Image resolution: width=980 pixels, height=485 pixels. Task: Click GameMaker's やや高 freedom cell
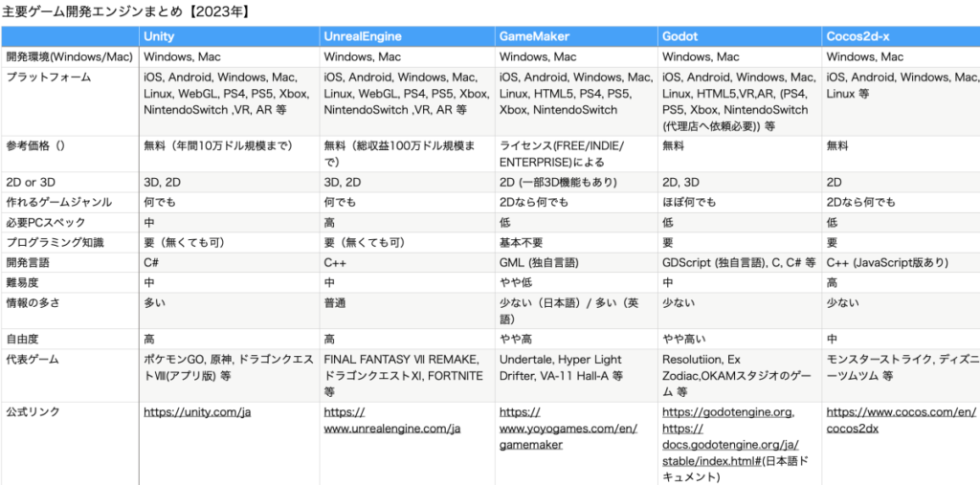[x=576, y=340]
